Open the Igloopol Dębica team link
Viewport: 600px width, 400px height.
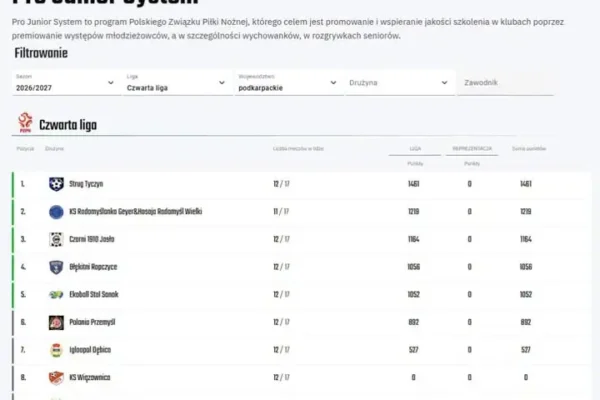pos(90,350)
